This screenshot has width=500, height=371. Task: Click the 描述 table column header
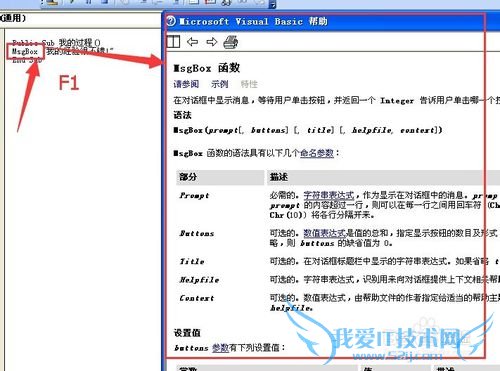pyautogui.click(x=383, y=177)
